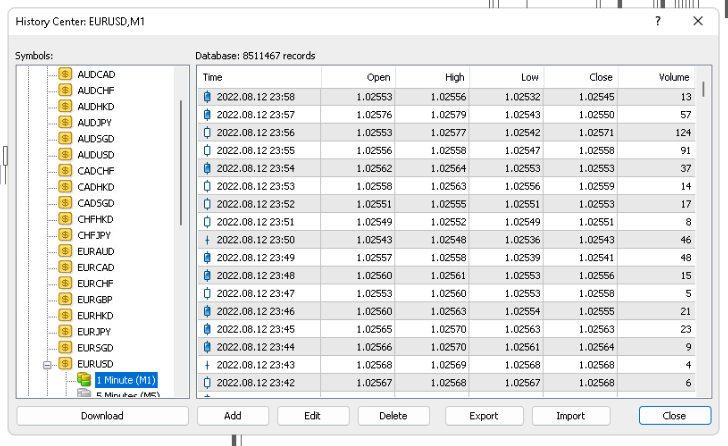Click the EURUSD symbol coin icon
The width and height of the screenshot is (728, 446).
(65, 364)
